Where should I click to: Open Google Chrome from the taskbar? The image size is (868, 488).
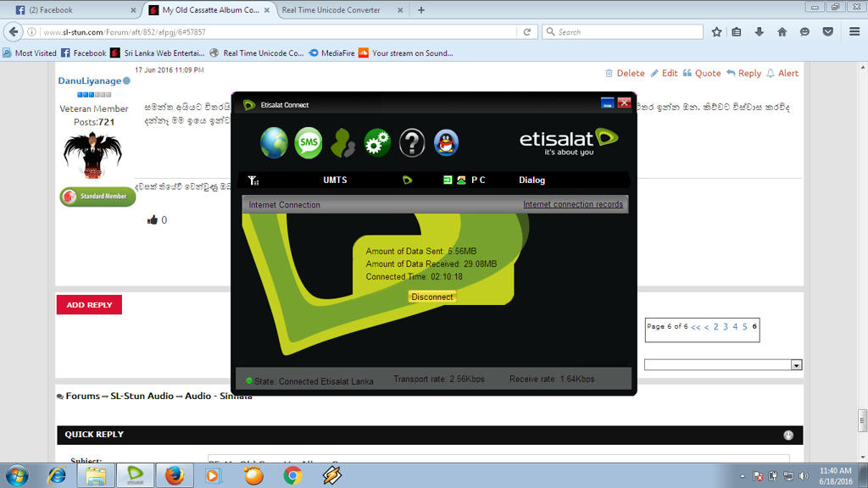coord(292,476)
